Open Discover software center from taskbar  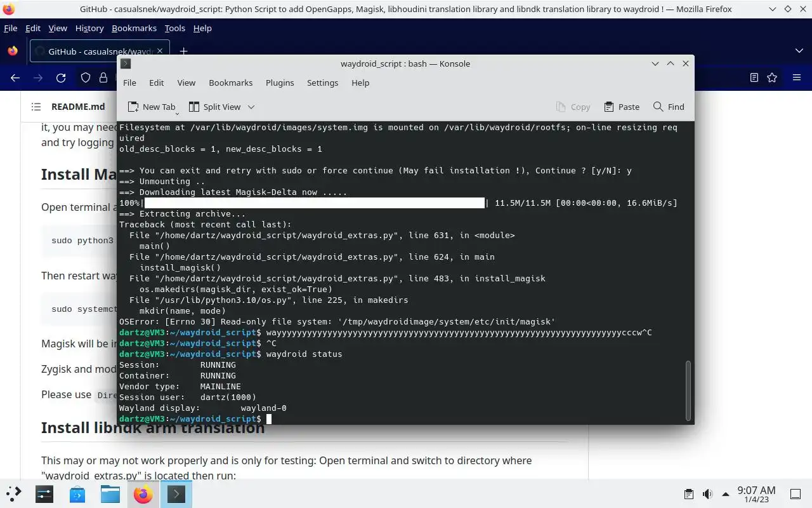click(x=77, y=493)
